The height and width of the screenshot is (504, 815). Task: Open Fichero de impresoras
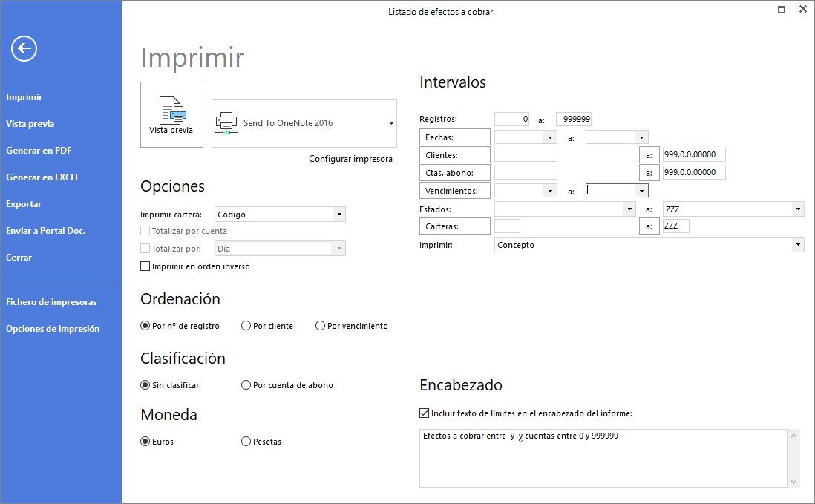tap(51, 302)
